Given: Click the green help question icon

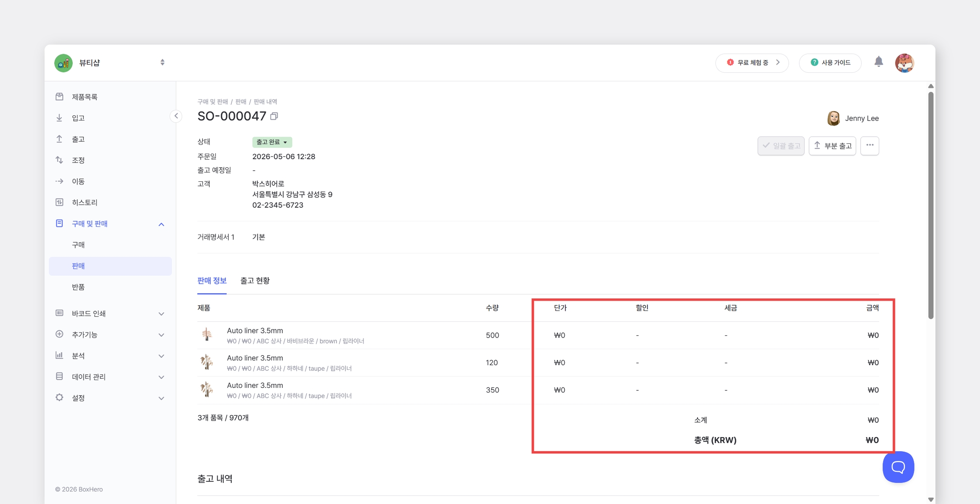Looking at the screenshot, I should point(814,63).
